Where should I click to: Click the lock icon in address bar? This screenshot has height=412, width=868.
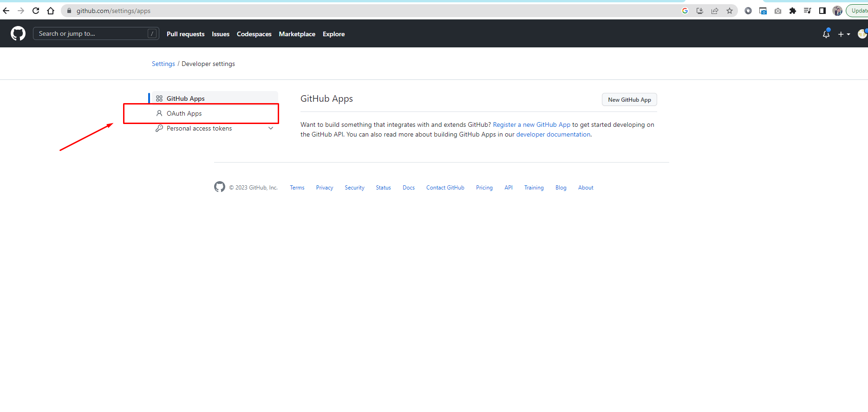(x=69, y=11)
